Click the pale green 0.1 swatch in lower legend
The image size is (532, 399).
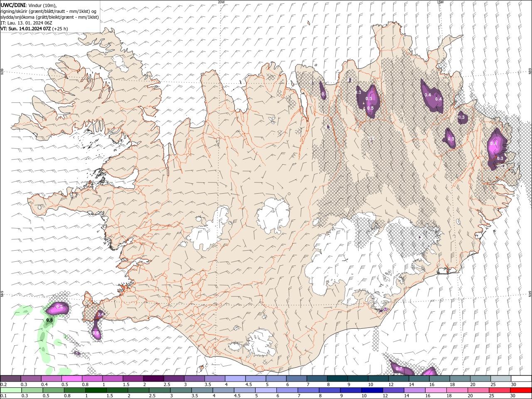(11, 390)
